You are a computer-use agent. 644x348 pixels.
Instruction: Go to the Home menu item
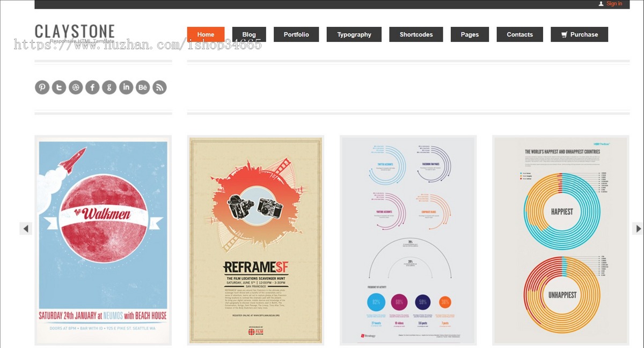pos(206,34)
